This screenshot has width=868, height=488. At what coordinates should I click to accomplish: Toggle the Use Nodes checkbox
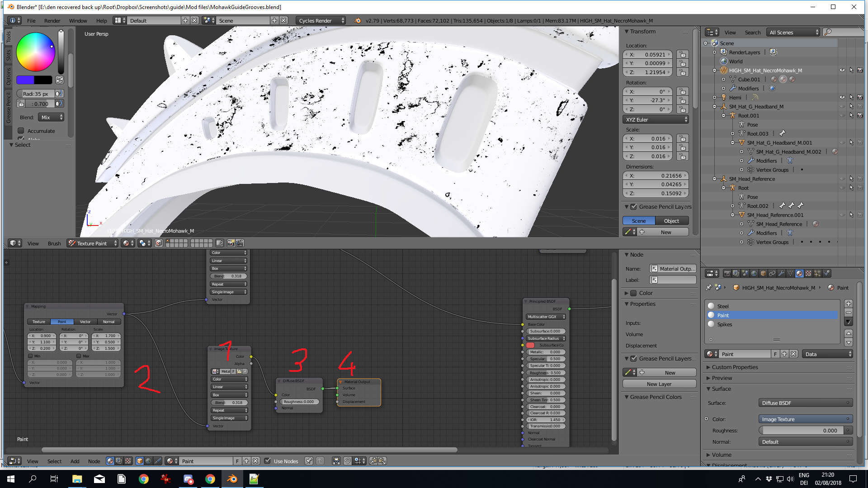268,461
